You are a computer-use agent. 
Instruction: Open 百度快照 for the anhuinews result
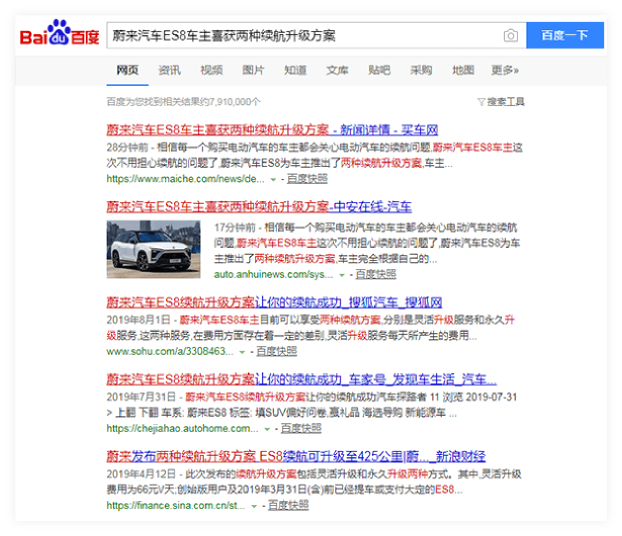click(x=376, y=274)
